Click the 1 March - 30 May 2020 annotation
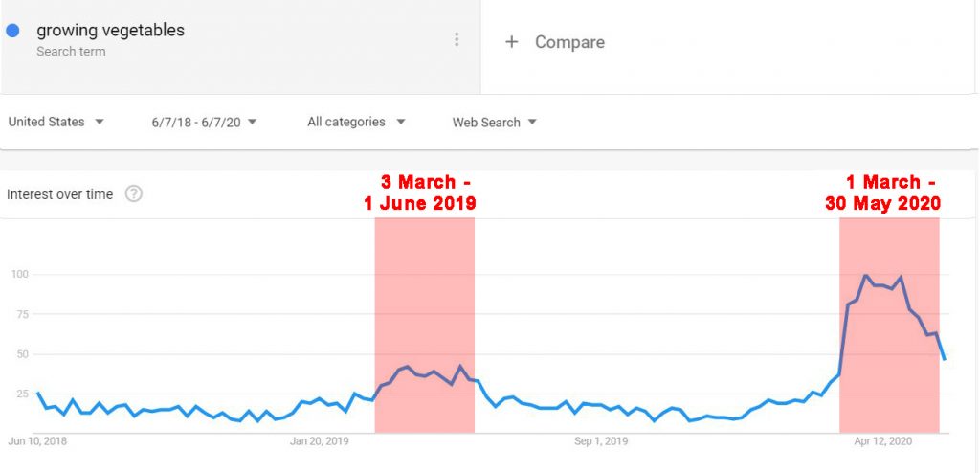 tap(882, 192)
